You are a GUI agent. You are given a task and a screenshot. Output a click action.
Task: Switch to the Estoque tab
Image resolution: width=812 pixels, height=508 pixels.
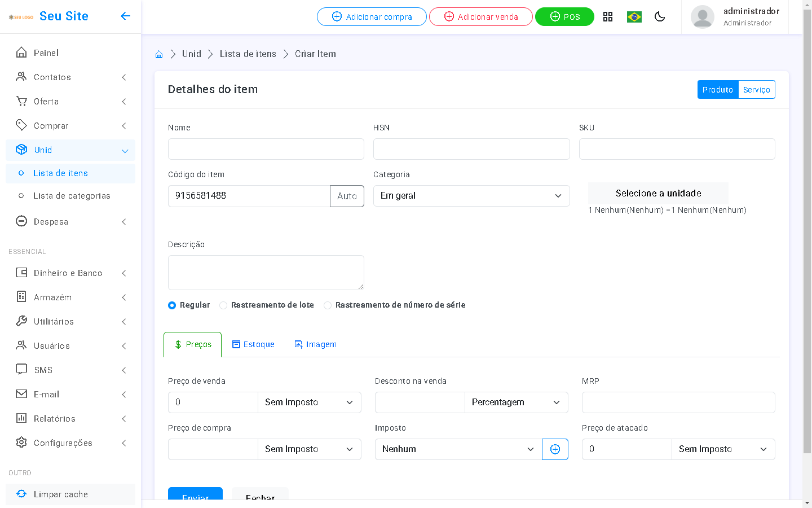click(x=253, y=344)
